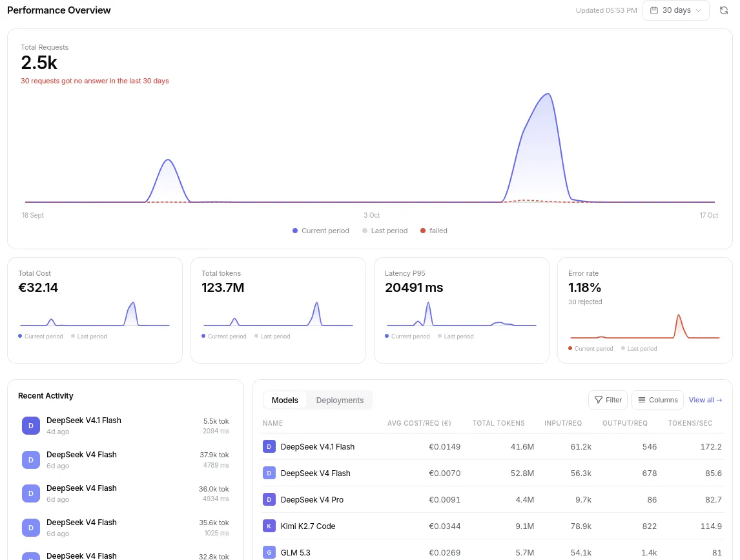Screen dimensions: 740x560
Task: Toggle Current period legend in Total Cost card
Action: click(40, 336)
